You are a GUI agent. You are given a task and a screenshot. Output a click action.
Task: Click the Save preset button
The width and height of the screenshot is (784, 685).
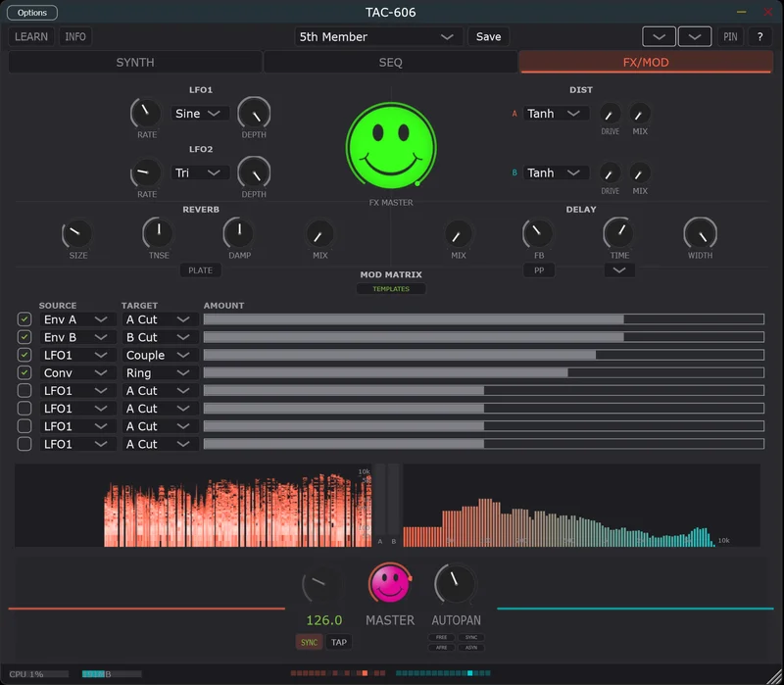tap(488, 37)
